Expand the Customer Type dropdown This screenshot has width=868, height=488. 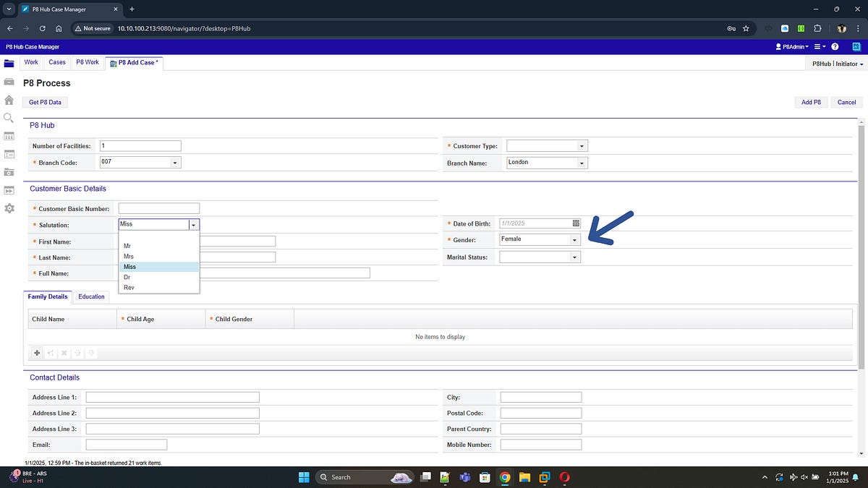(582, 145)
